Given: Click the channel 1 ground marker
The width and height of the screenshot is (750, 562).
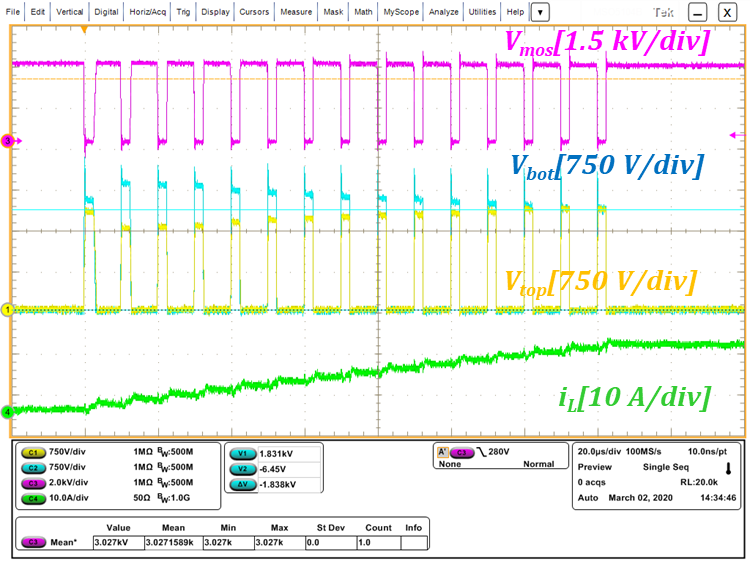Looking at the screenshot, I should (x=7, y=310).
